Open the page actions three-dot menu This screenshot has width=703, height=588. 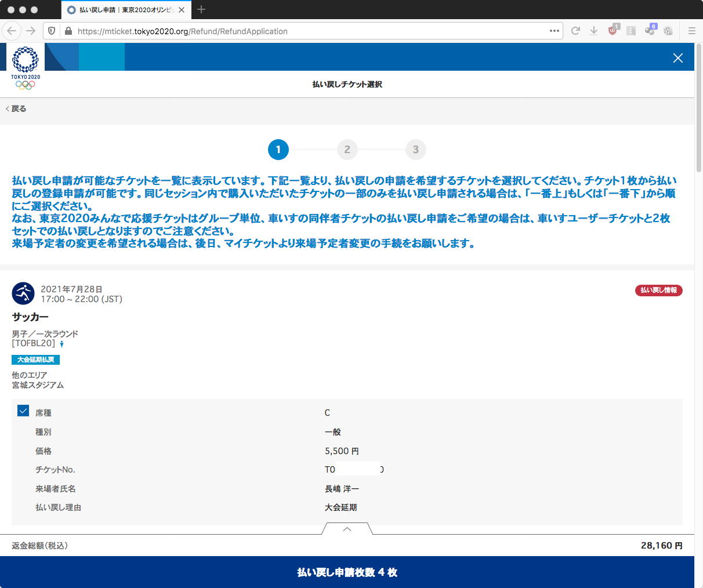pos(555,31)
